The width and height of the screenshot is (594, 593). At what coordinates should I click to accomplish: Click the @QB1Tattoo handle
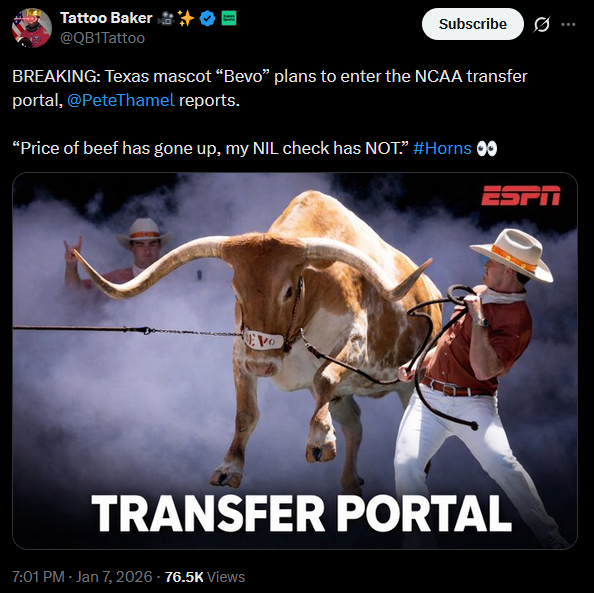click(102, 38)
